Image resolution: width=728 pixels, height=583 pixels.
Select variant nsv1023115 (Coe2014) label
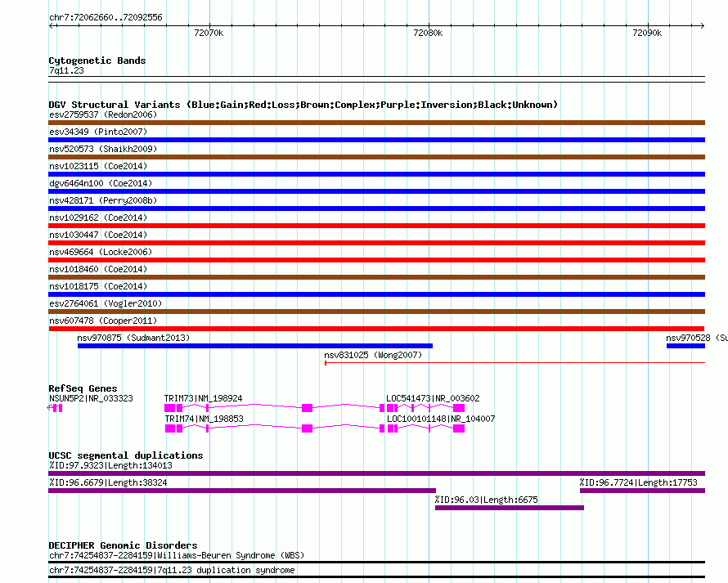coord(98,166)
